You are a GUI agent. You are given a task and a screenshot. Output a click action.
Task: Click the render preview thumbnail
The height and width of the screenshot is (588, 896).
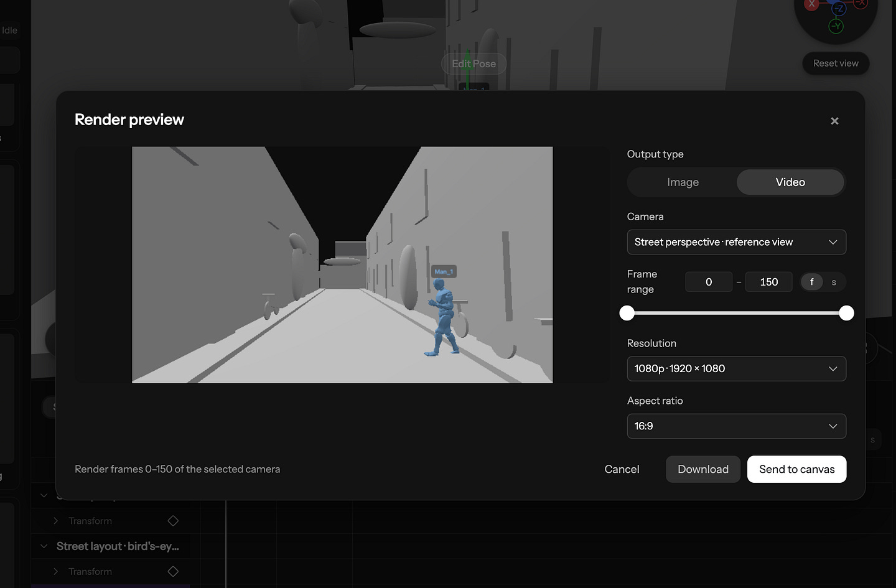[x=342, y=265]
